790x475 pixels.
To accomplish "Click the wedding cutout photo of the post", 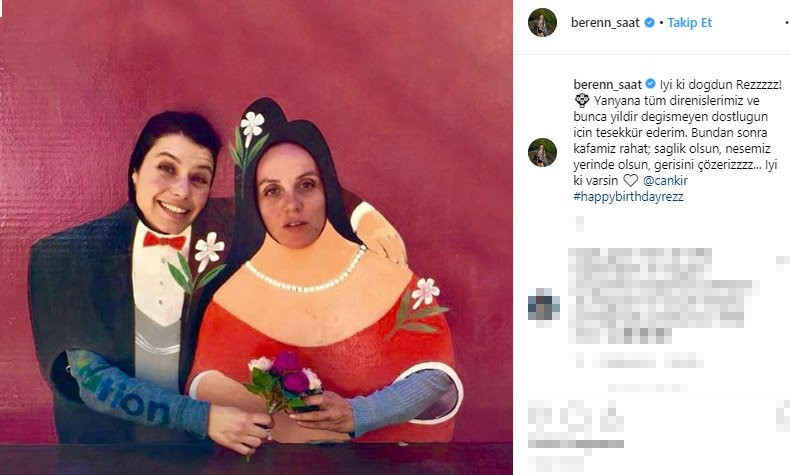I will click(256, 237).
